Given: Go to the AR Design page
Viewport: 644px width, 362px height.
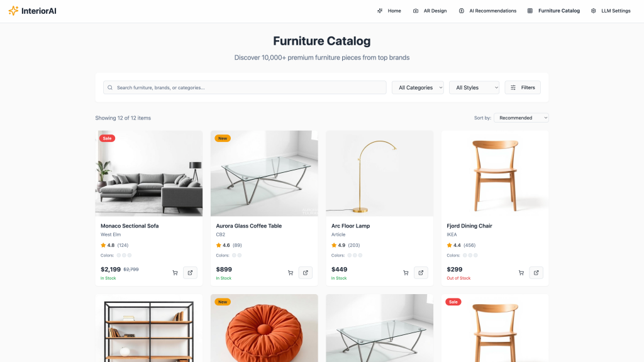Looking at the screenshot, I should pos(430,11).
